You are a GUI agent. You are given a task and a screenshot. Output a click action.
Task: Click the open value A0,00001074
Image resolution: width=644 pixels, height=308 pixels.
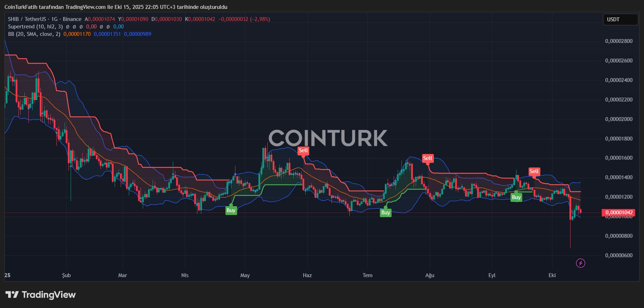[x=100, y=19]
